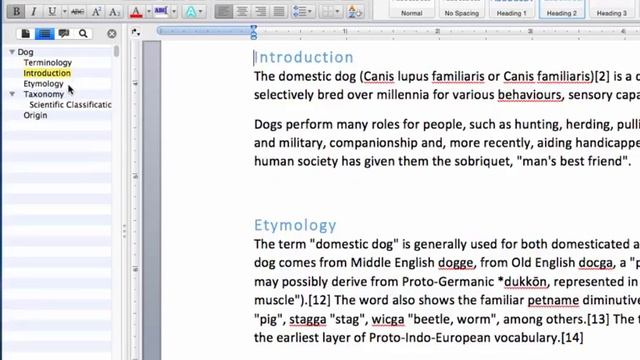Apply text highlight color
The width and height of the screenshot is (640, 360).
(x=162, y=11)
